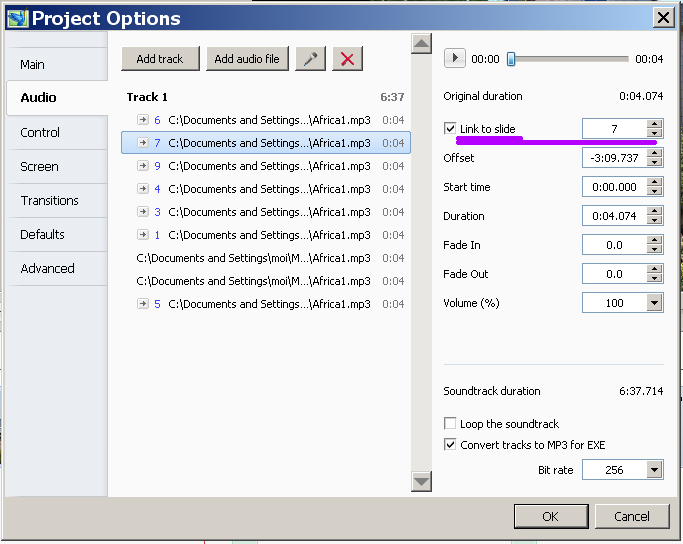Increase the Offset value with up arrow
This screenshot has height=544, width=683.
(x=654, y=153)
